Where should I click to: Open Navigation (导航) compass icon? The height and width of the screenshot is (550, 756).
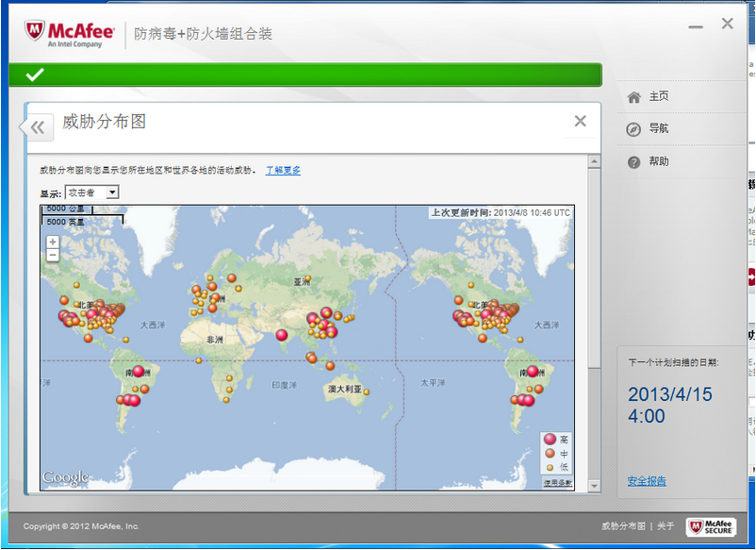tap(633, 129)
